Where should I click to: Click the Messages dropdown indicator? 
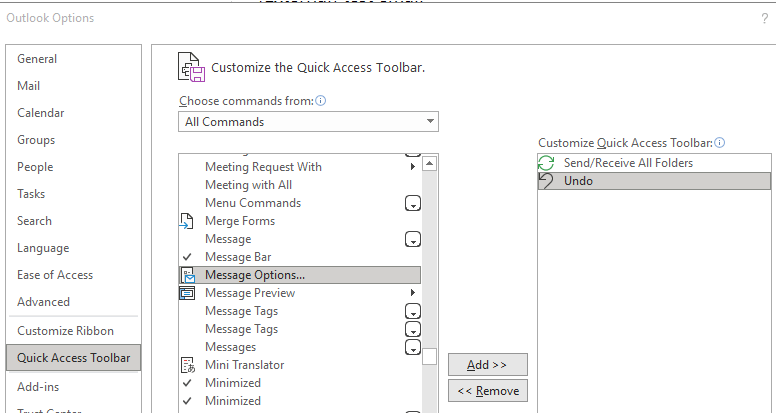pyautogui.click(x=412, y=347)
